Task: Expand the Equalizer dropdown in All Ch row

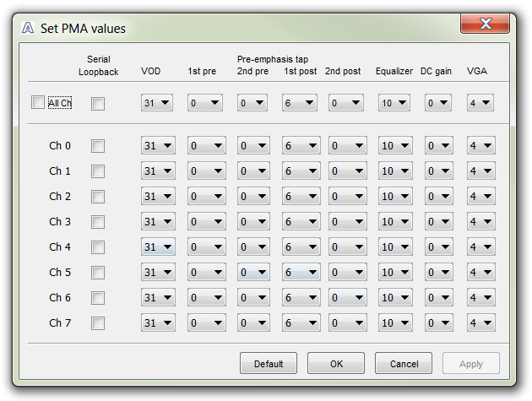Action: (394, 103)
